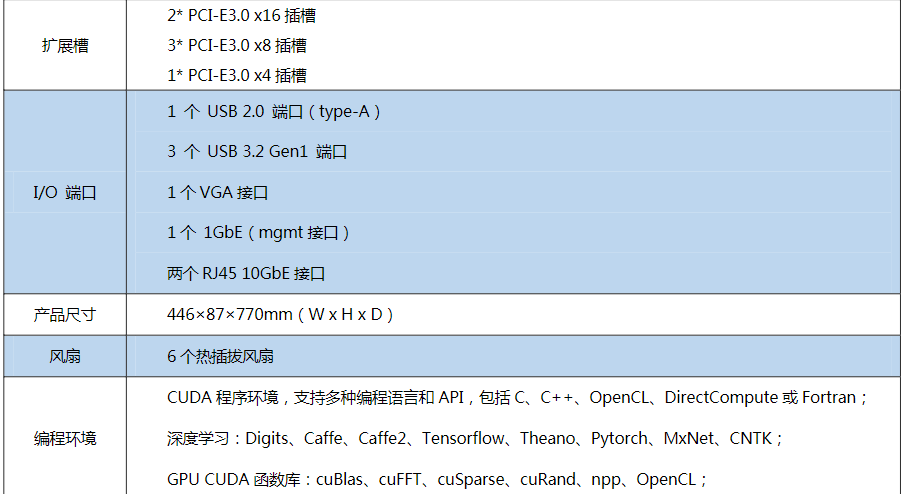Click the 3* PCI-E3.0 x8 插槽 text
The height and width of the screenshot is (494, 903).
coord(237,46)
